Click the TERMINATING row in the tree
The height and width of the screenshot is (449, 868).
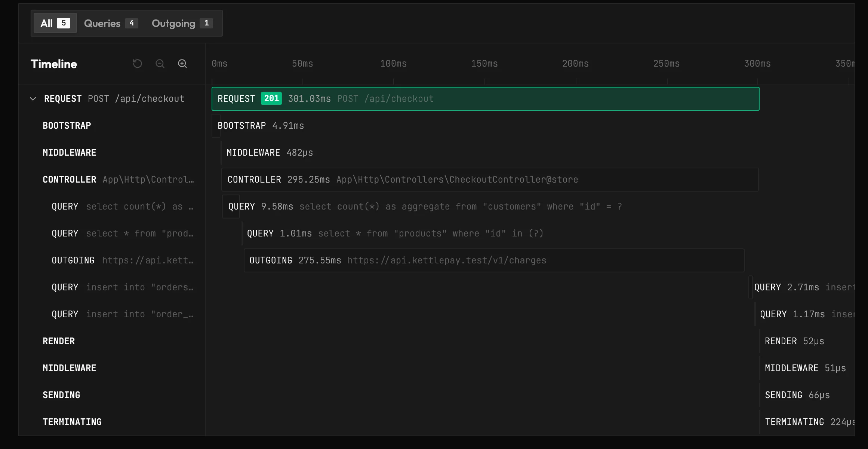[x=112, y=422]
